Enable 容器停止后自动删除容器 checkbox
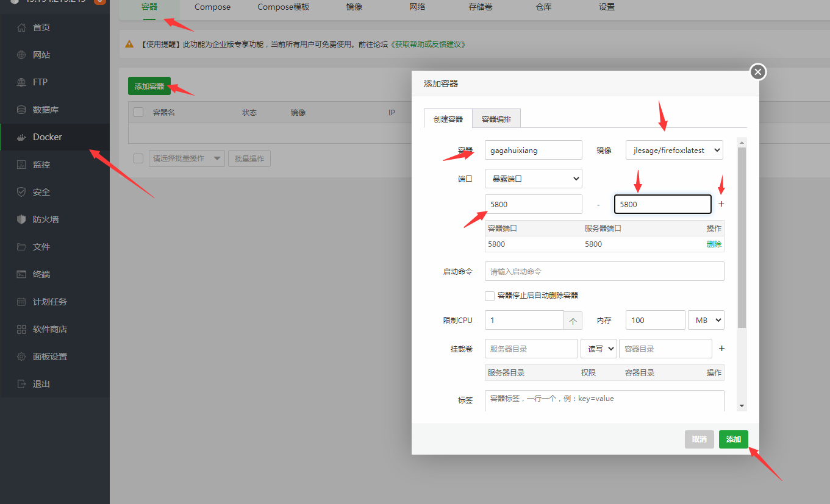This screenshot has height=504, width=830. (x=490, y=296)
